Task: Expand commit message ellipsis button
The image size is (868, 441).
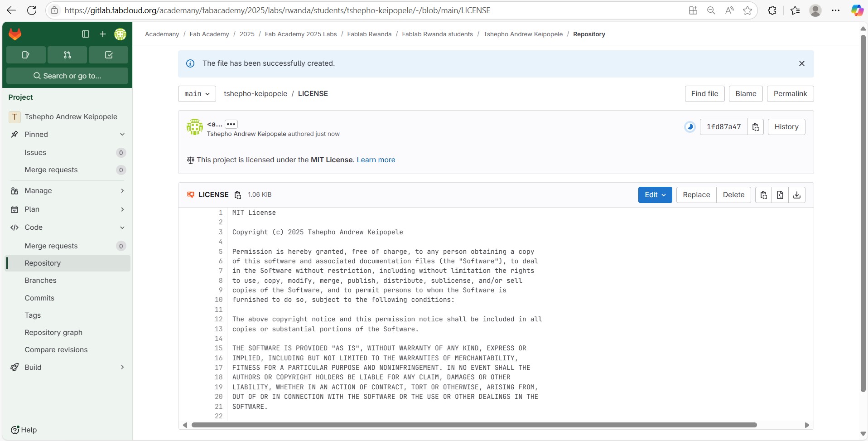Action: click(231, 124)
